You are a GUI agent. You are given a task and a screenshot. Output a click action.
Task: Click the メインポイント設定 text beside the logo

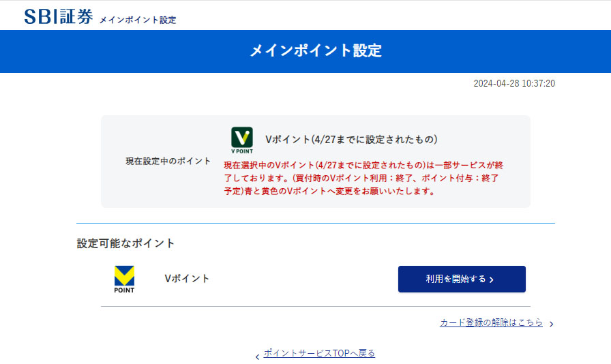(x=138, y=20)
